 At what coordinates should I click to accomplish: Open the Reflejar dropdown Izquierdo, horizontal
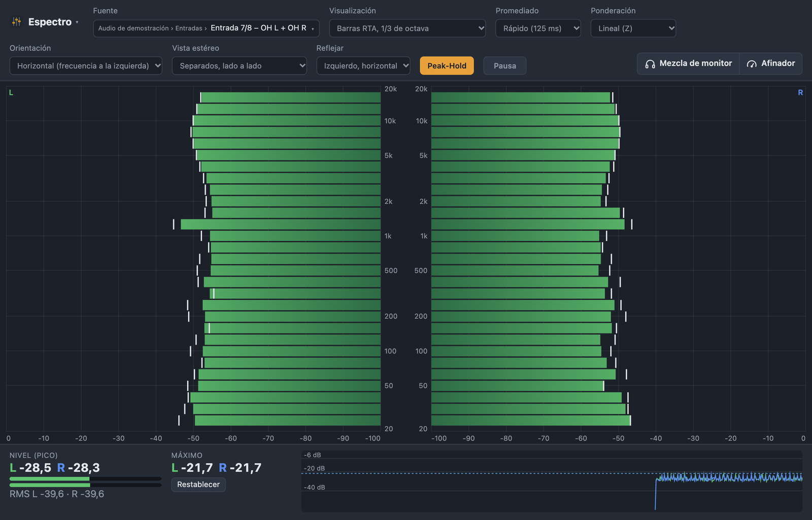point(363,66)
